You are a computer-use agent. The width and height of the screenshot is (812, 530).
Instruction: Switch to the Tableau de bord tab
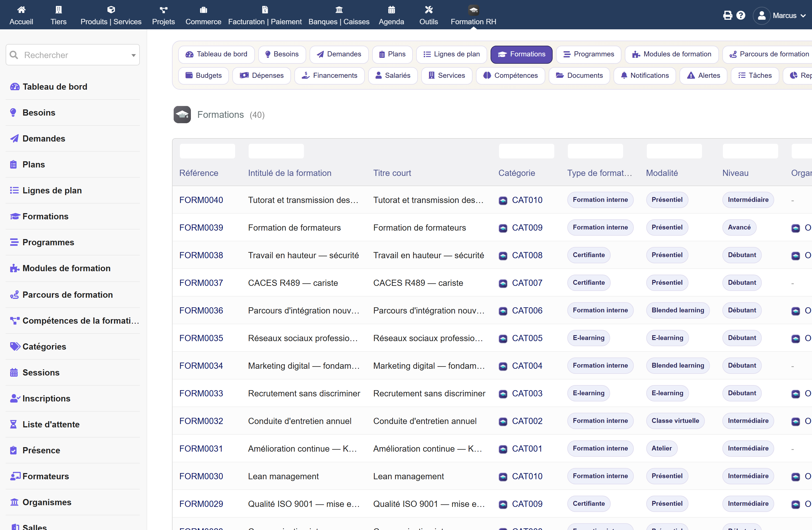point(216,54)
